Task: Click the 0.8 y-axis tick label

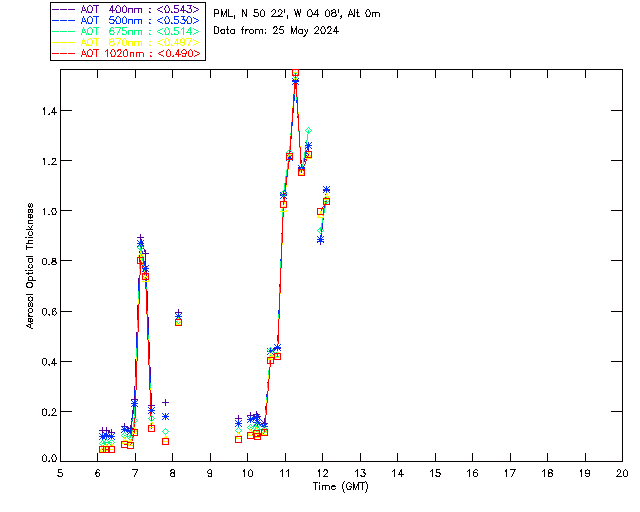Action: 49,261
